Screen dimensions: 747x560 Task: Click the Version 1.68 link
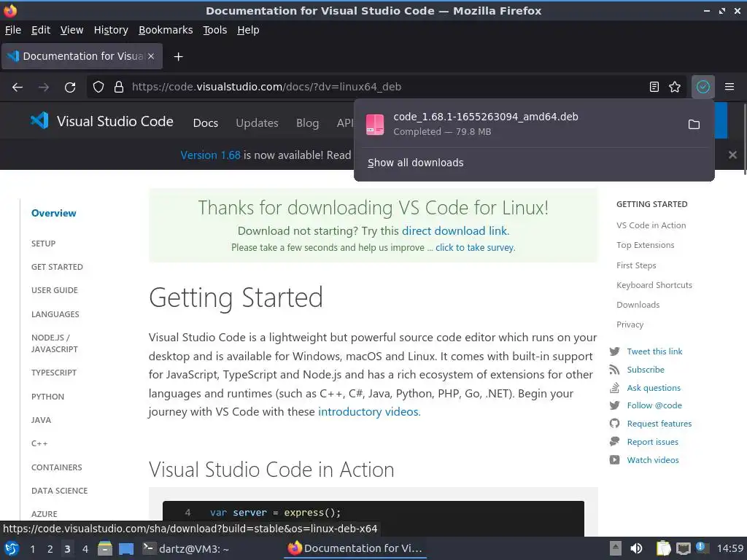click(x=211, y=155)
